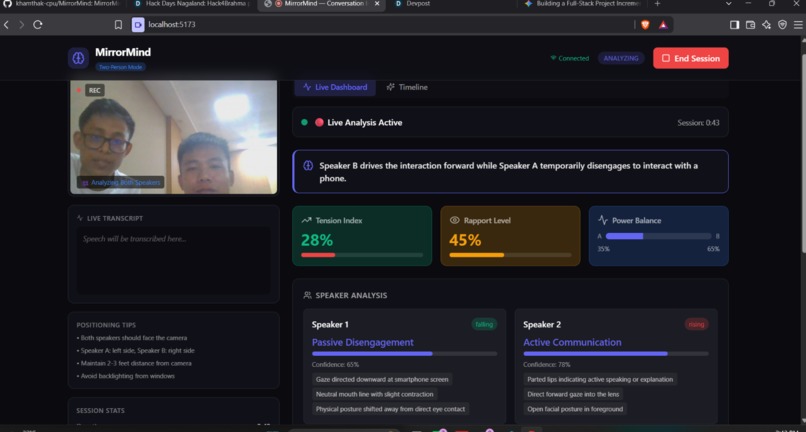806x432 pixels.
Task: Reload the localhost page
Action: 38,25
